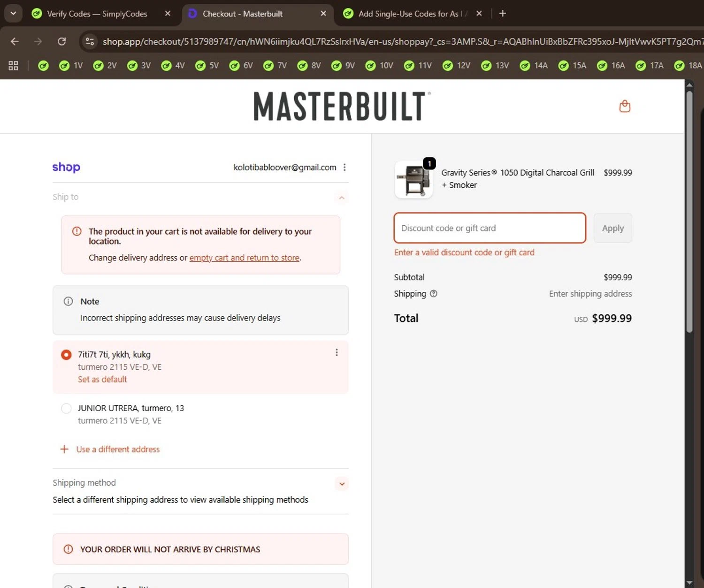The height and width of the screenshot is (588, 704).
Task: Click the Gravity Series grill thumbnail
Action: pos(413,180)
